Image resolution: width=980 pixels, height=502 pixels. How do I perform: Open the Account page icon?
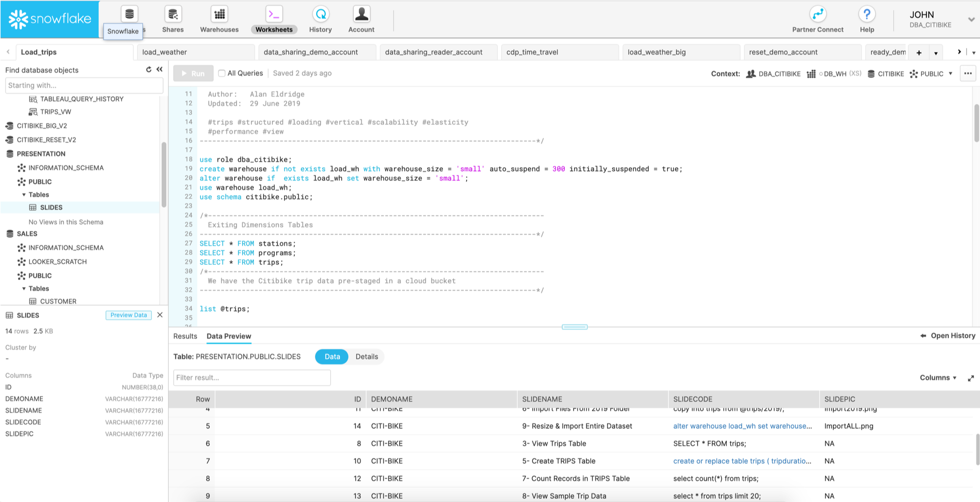tap(361, 14)
